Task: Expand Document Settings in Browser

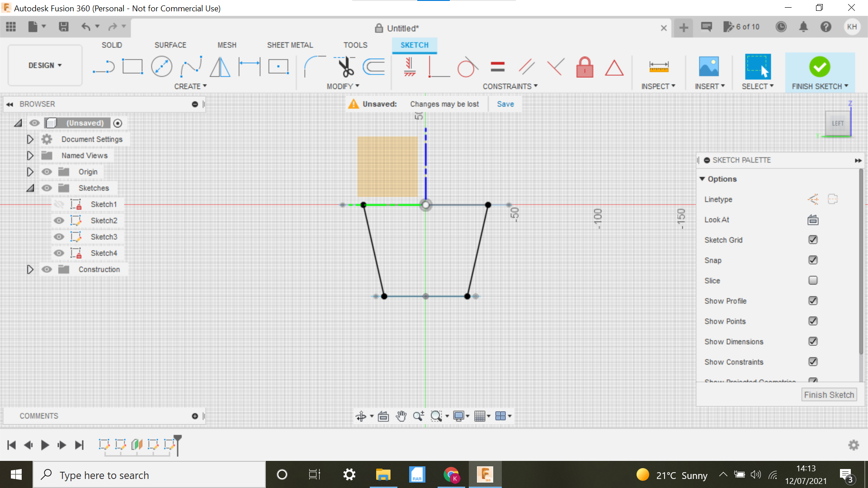Action: (x=30, y=139)
